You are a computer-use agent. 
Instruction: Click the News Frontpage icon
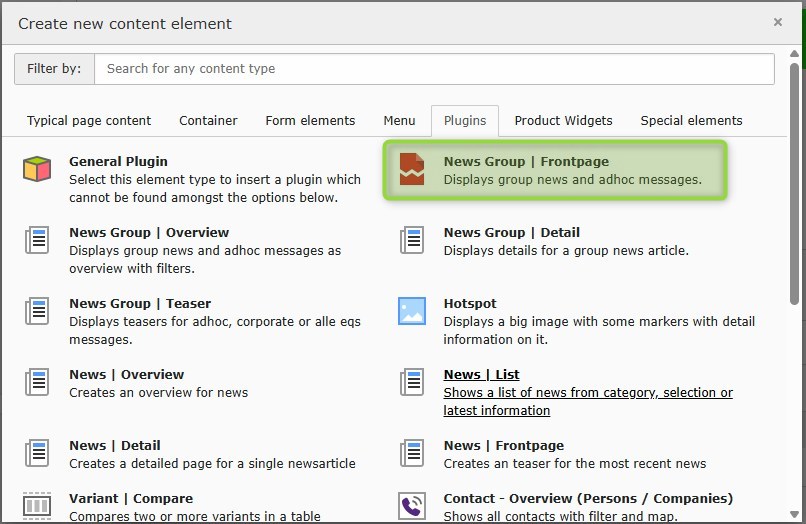pyautogui.click(x=412, y=453)
